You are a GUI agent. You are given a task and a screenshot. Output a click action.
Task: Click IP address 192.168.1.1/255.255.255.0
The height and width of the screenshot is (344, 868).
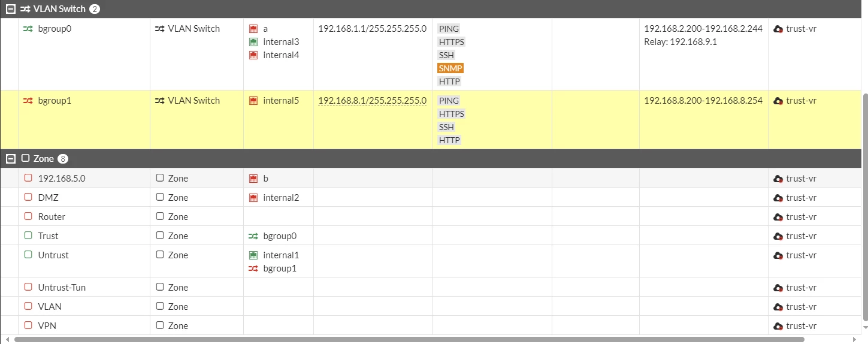point(372,29)
